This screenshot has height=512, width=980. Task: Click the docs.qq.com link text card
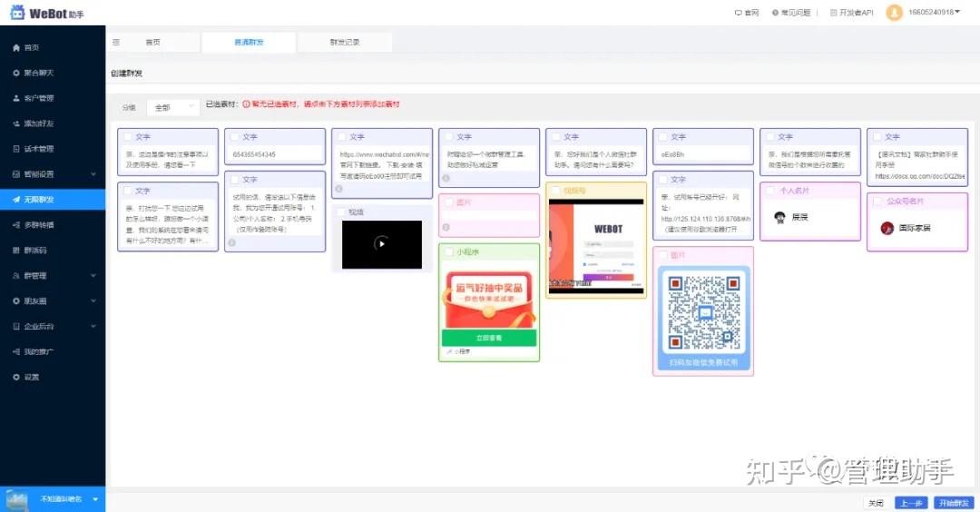(x=917, y=157)
